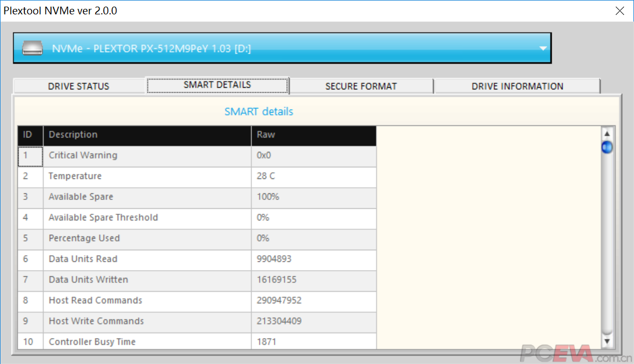The height and width of the screenshot is (364, 634).
Task: Open the NVMe drive selection dropdown
Action: click(x=282, y=48)
